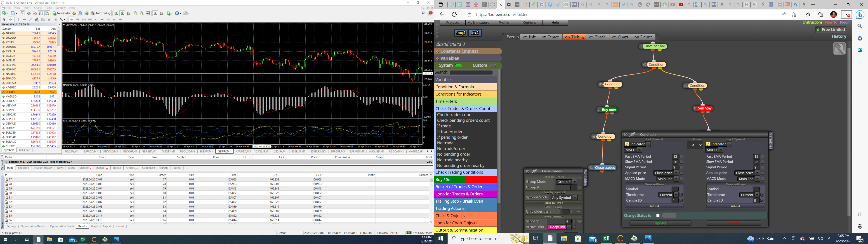868x244 pixels.
Task: Toggle left operand Timeframe checkbox
Action: point(681,195)
